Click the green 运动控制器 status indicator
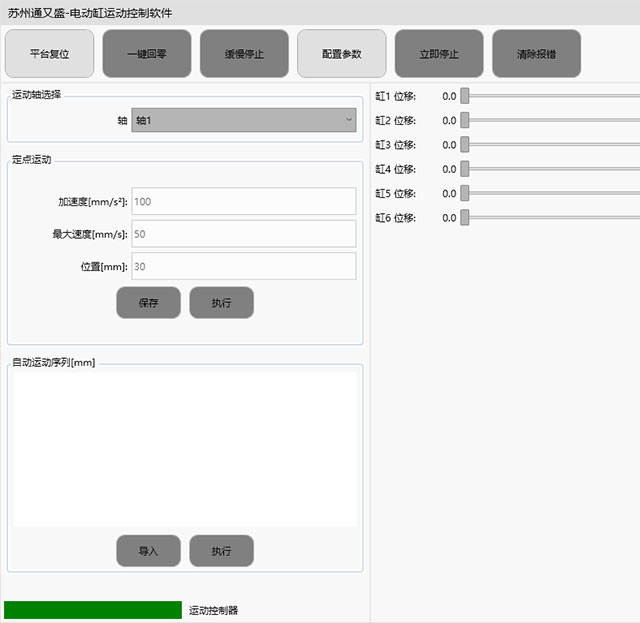This screenshot has width=640, height=623. (x=93, y=610)
